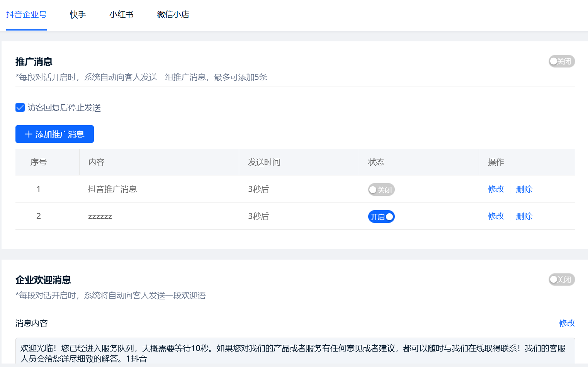Click 删除 for the 抖音推广消息 row

pyautogui.click(x=524, y=189)
